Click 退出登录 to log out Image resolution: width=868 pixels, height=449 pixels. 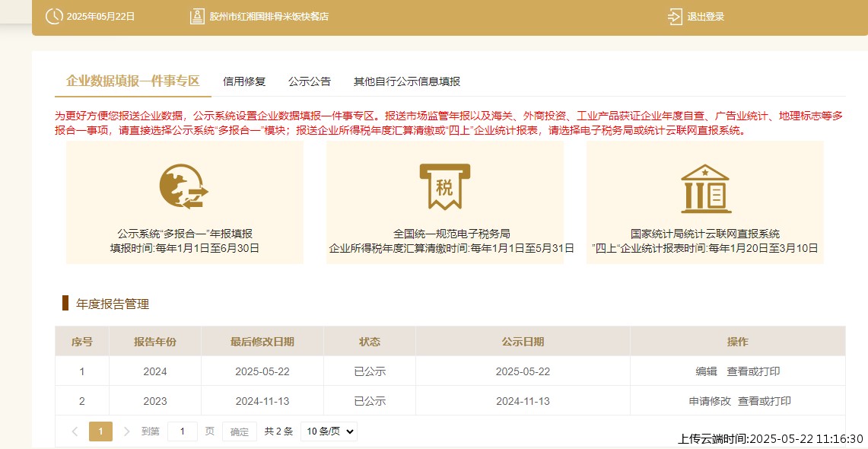[706, 17]
